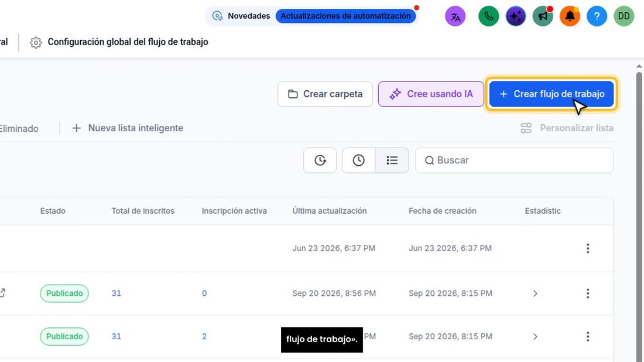Click the green phone dialer icon
The height and width of the screenshot is (362, 644).
pyautogui.click(x=488, y=16)
